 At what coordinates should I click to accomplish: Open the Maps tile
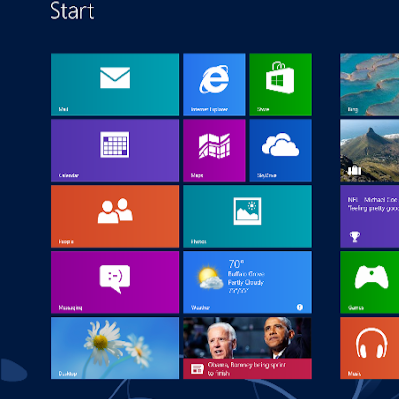(x=214, y=150)
